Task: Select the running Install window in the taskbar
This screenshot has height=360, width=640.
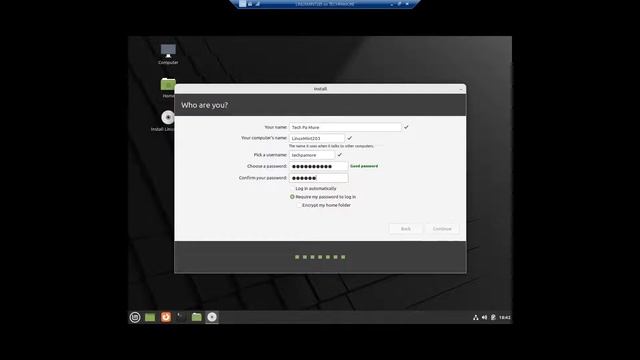Action: [x=212, y=317]
